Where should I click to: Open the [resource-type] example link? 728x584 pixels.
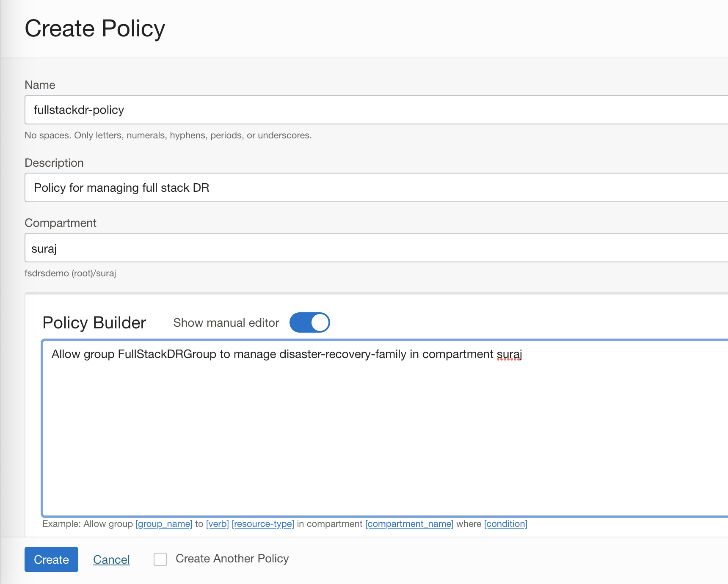pyautogui.click(x=263, y=523)
